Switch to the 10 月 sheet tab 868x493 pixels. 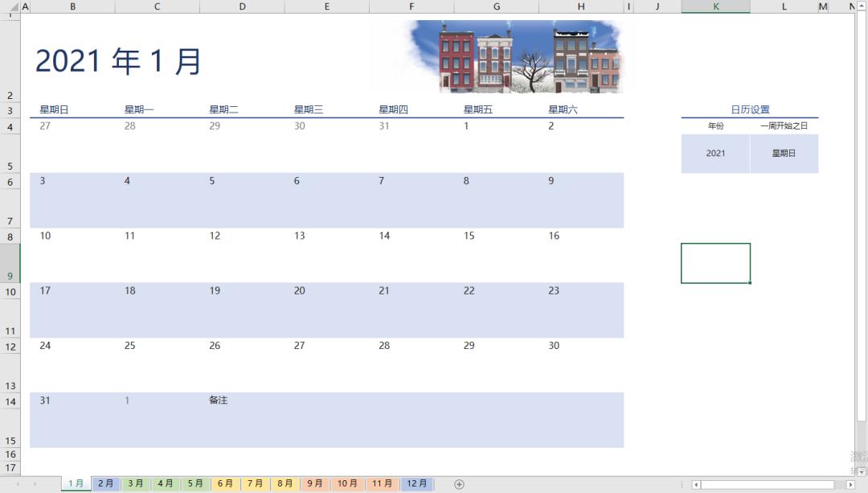[347, 483]
